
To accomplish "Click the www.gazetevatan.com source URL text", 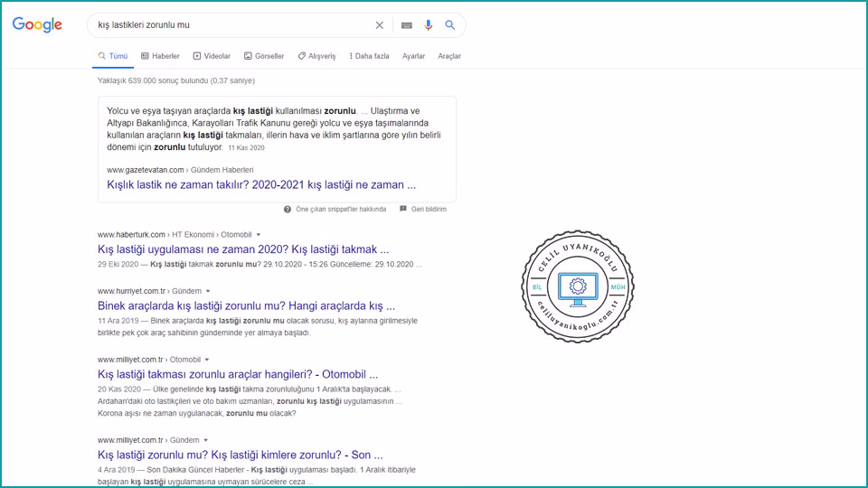I will 146,170.
